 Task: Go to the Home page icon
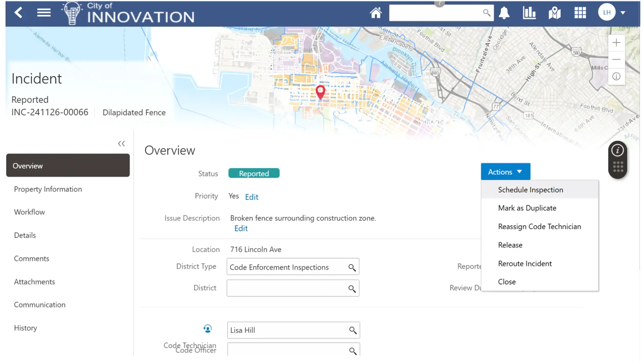coord(376,13)
